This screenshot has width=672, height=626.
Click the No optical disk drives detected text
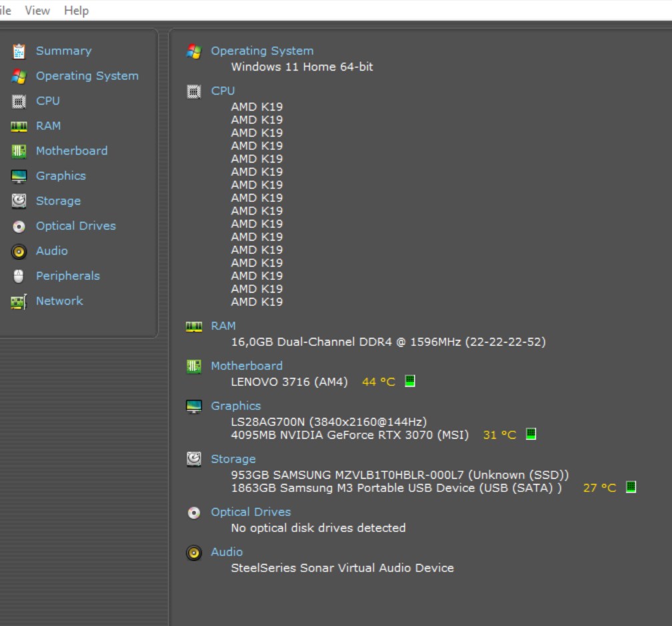pos(319,528)
